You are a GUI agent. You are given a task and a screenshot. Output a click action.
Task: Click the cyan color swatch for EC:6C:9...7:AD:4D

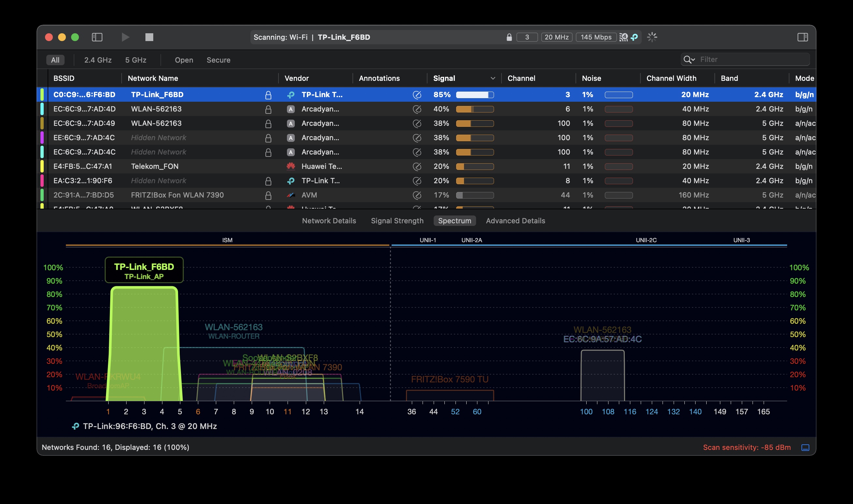pos(42,109)
